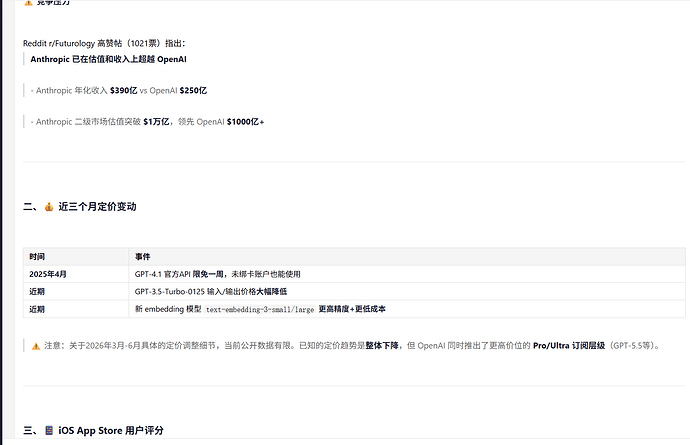This screenshot has height=445, width=690.
Task: Click the quote Anthropic 已在估值和收入上超越 OpenAI
Action: [x=108, y=59]
